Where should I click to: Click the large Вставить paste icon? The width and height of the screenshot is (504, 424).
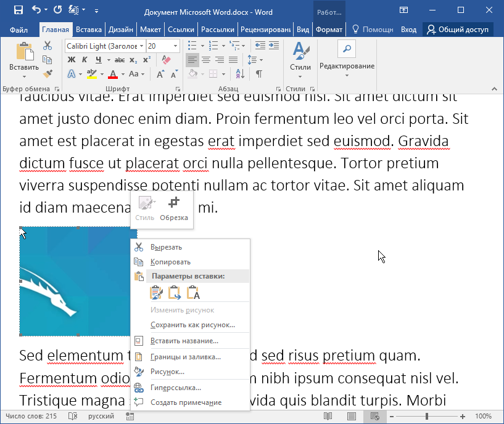coord(25,51)
